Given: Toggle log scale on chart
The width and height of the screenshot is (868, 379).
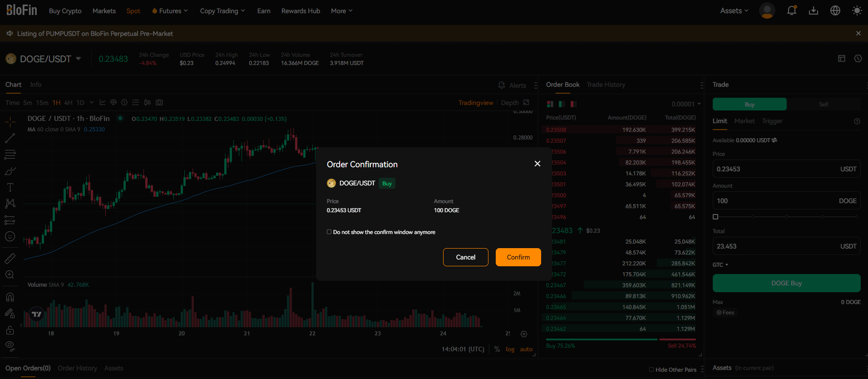Looking at the screenshot, I should (x=510, y=349).
